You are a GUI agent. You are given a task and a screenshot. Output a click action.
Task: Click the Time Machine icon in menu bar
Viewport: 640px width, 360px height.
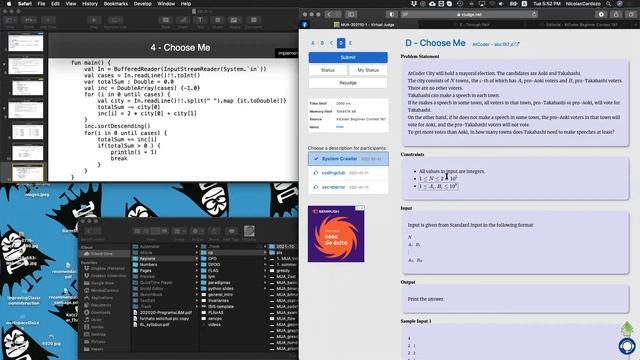460,4
